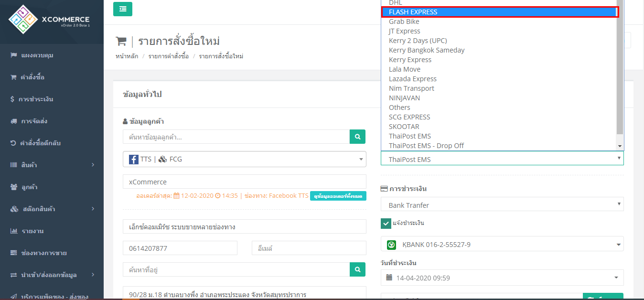
Task: Click the server icon beside ช่องทางการขาย
Action: [x=14, y=253]
